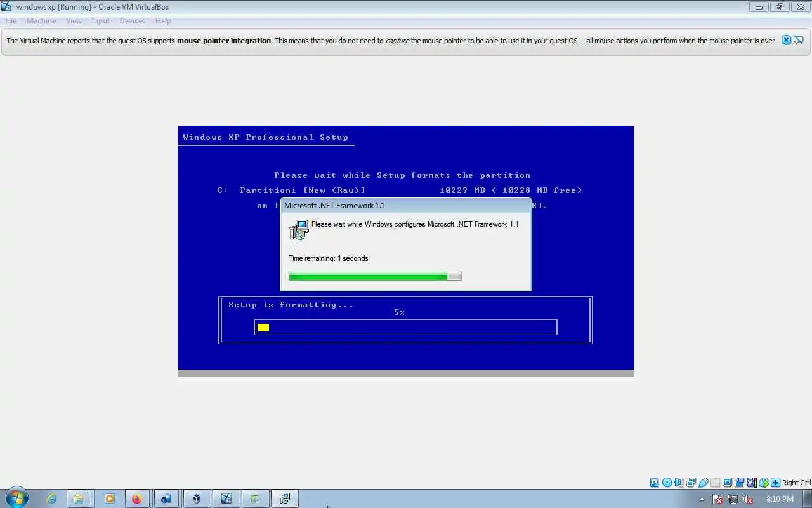Image resolution: width=812 pixels, height=508 pixels.
Task: Click the Windows Start orb
Action: pos(17,498)
